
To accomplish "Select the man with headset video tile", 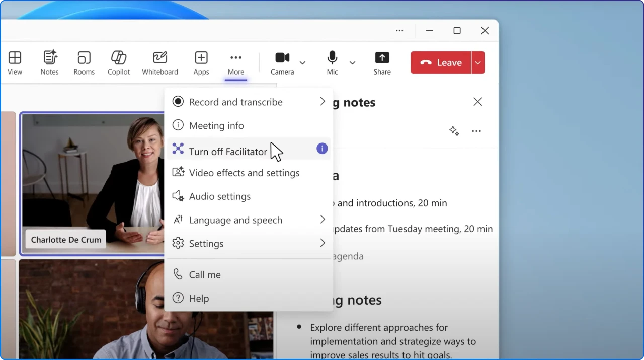I will click(146, 309).
